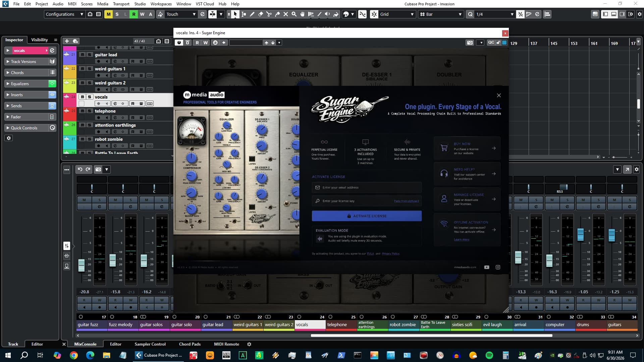Toggle global Read automation R button
The width and height of the screenshot is (644, 362).
pos(134,14)
